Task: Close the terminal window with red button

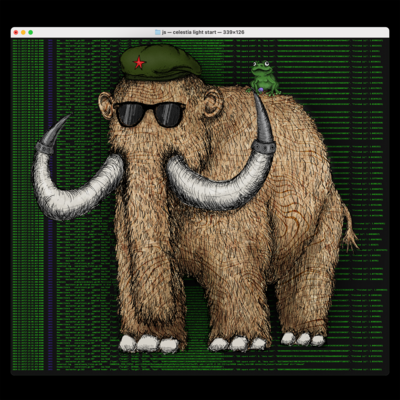Action: point(16,32)
